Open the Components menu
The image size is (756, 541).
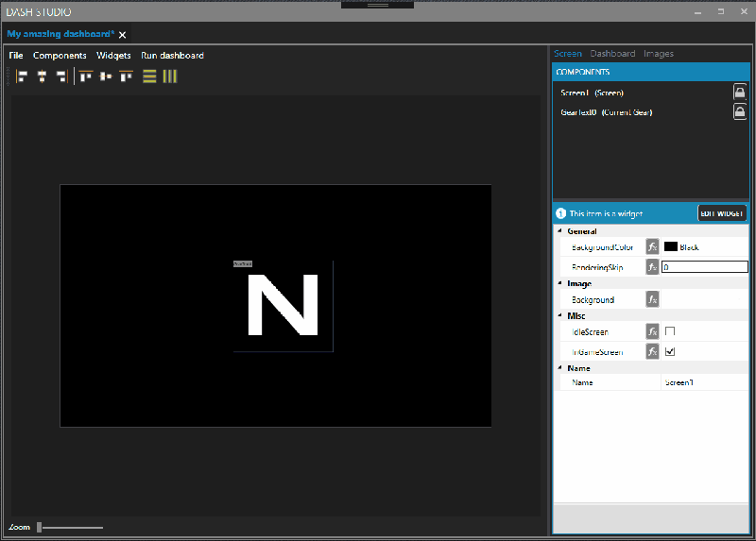pos(60,56)
